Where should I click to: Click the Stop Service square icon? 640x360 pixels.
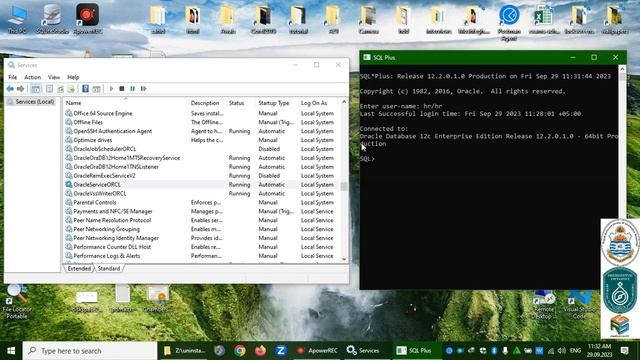coord(122,89)
